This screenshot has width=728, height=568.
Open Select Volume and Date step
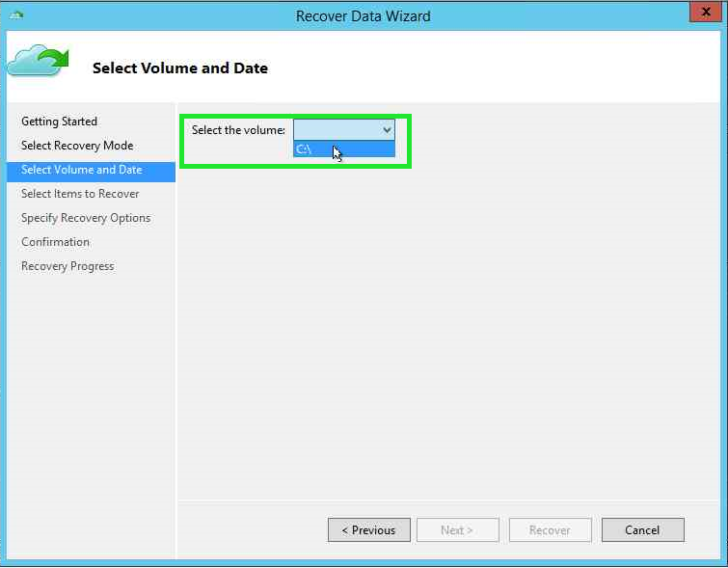tap(91, 170)
